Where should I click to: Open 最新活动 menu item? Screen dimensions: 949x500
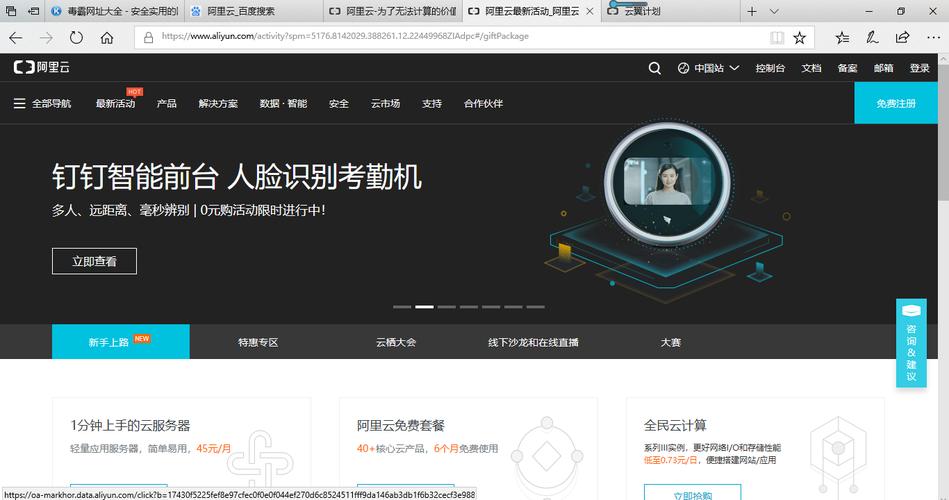pyautogui.click(x=116, y=104)
